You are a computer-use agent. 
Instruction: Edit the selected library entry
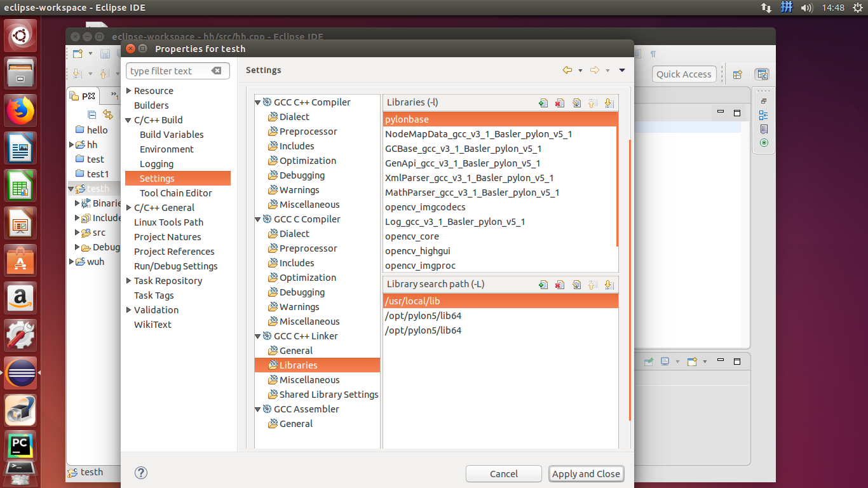click(x=576, y=102)
